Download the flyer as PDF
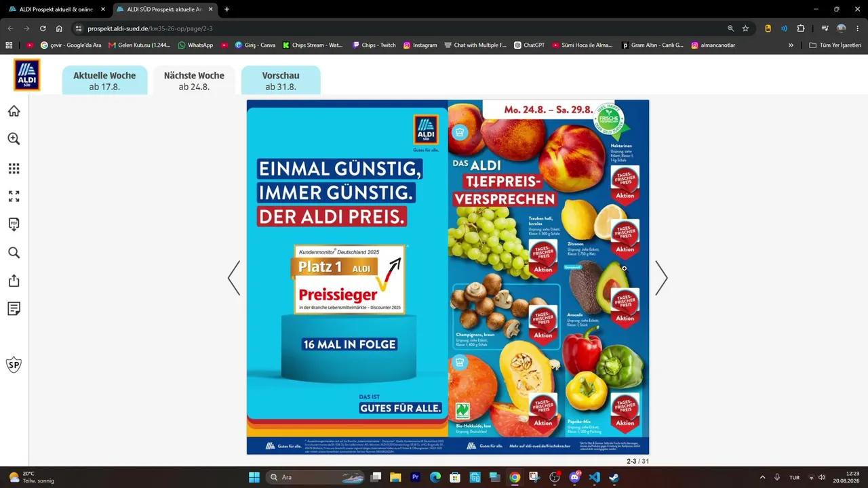The image size is (868, 488). point(14,224)
